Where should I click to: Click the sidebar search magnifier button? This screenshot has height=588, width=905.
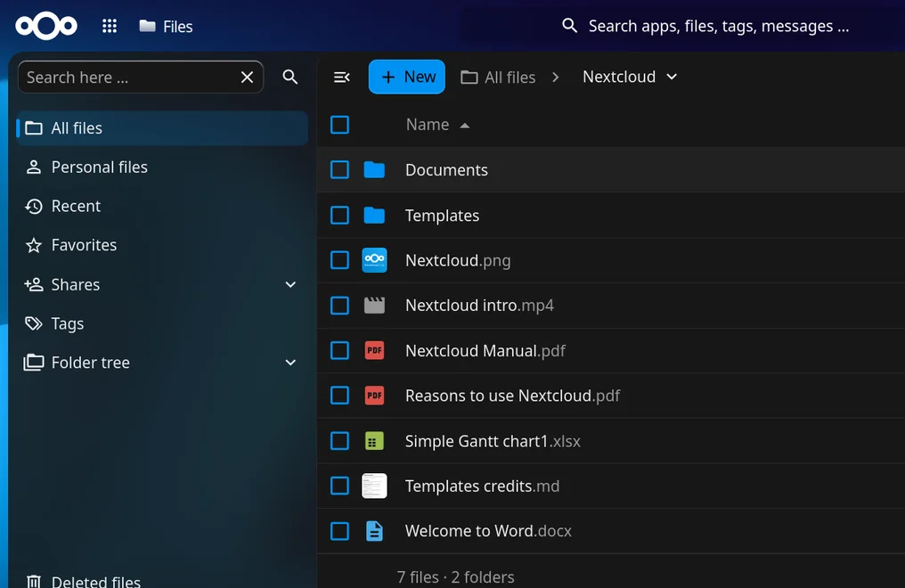[290, 77]
